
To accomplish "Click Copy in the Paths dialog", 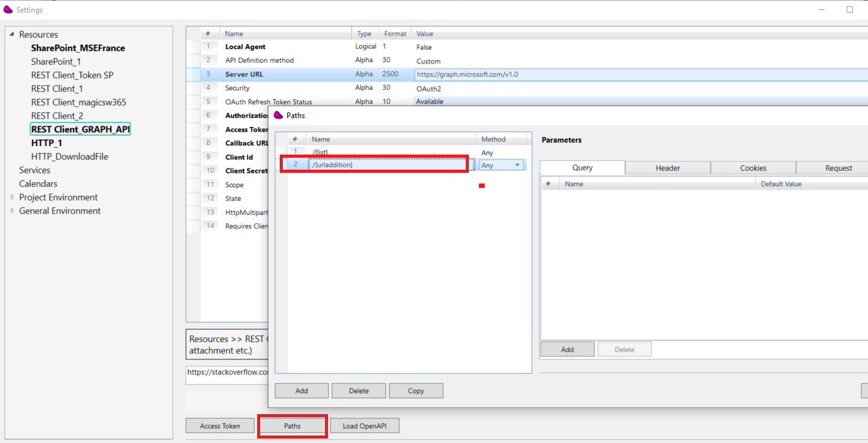I will click(x=415, y=390).
